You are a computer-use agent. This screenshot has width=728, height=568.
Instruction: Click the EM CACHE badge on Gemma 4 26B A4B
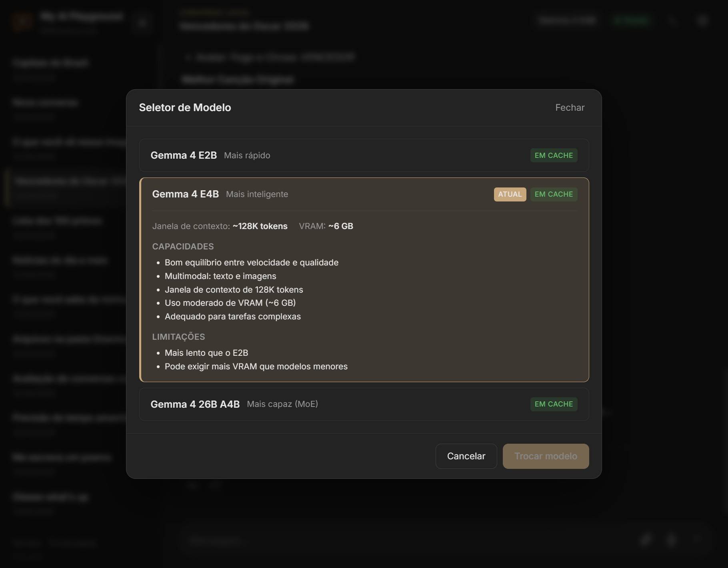(554, 404)
